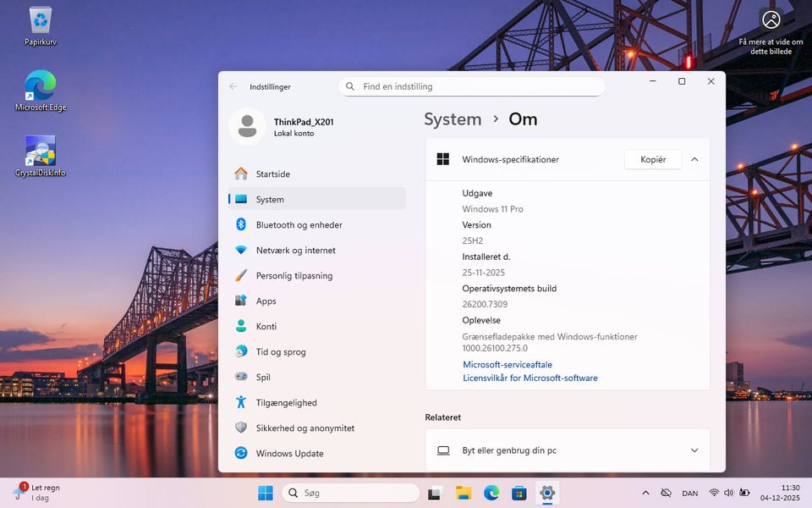
Task: Show hidden system tray icons
Action: pyautogui.click(x=645, y=493)
